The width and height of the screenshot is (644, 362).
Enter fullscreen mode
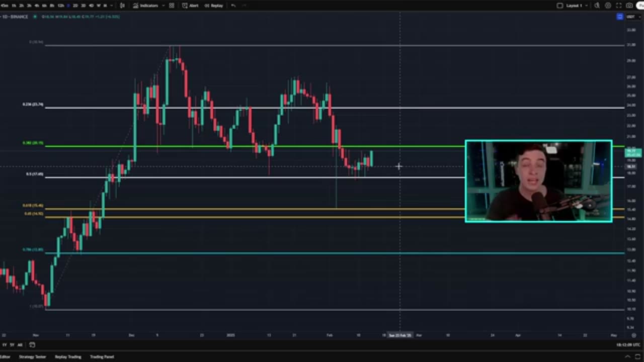619,6
